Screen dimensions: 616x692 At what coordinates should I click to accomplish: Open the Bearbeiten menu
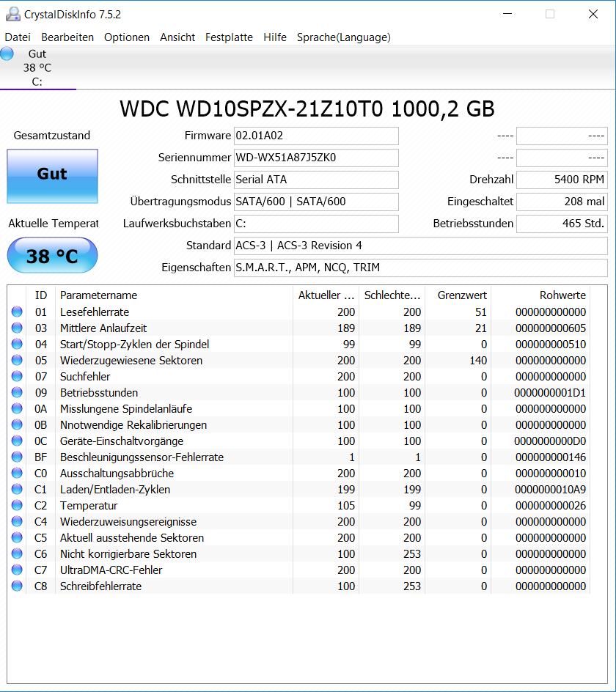(x=67, y=37)
